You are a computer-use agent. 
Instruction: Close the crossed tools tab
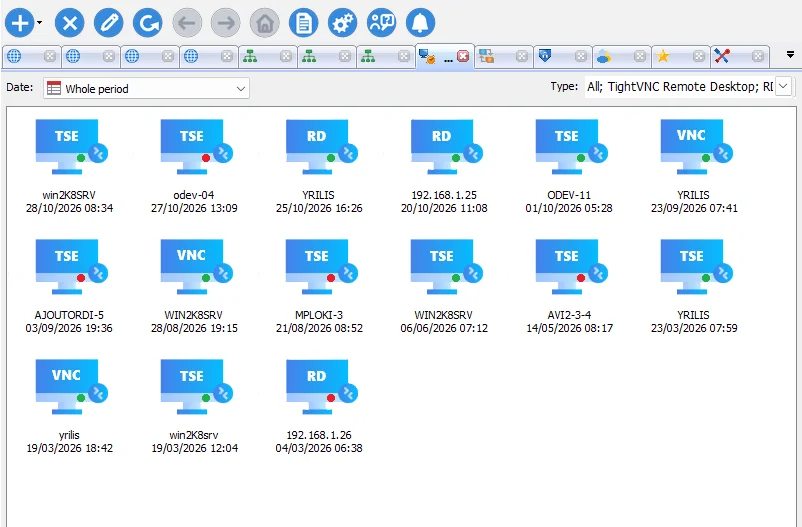[758, 56]
